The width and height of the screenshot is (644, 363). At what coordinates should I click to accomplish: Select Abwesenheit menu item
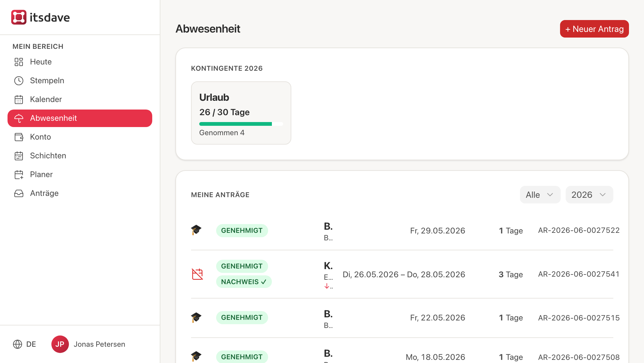tap(80, 118)
